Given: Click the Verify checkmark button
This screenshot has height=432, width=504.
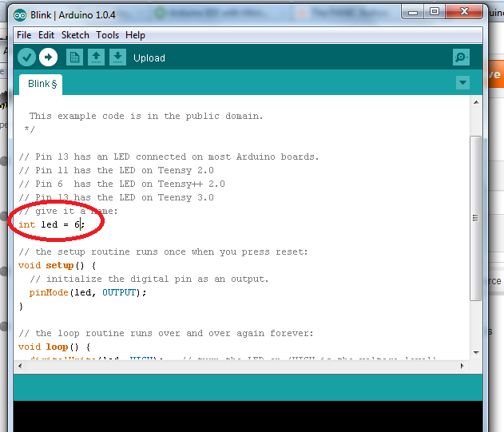Looking at the screenshot, I should (26, 57).
